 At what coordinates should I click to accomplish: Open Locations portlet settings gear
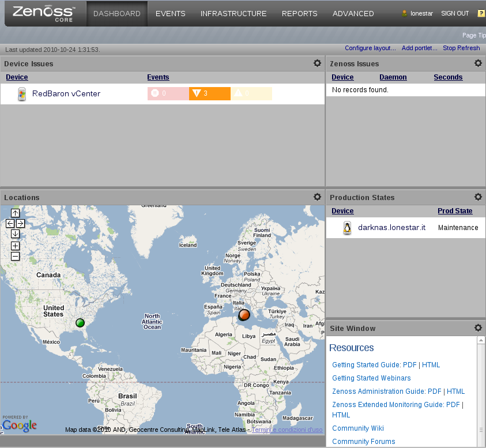click(x=317, y=197)
